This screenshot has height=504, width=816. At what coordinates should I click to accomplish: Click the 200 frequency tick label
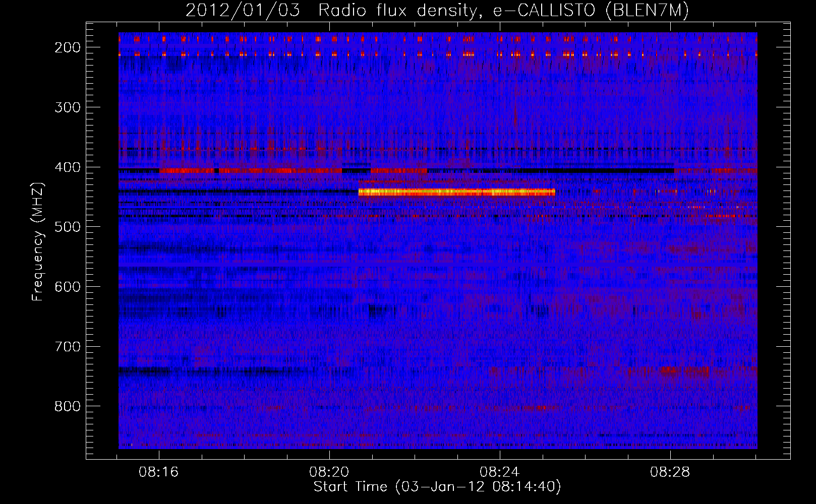(x=68, y=47)
